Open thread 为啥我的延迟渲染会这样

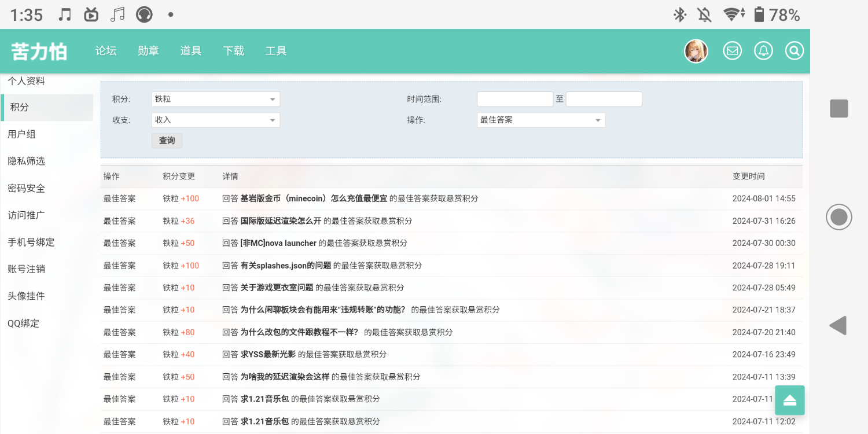click(285, 377)
